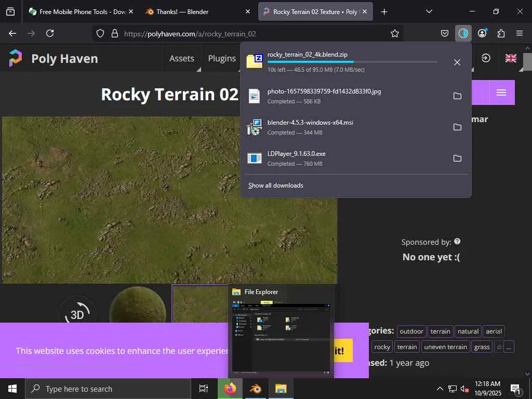Click the rocky_terrain_02_4k.blend.zip download progress bar

pos(352,62)
